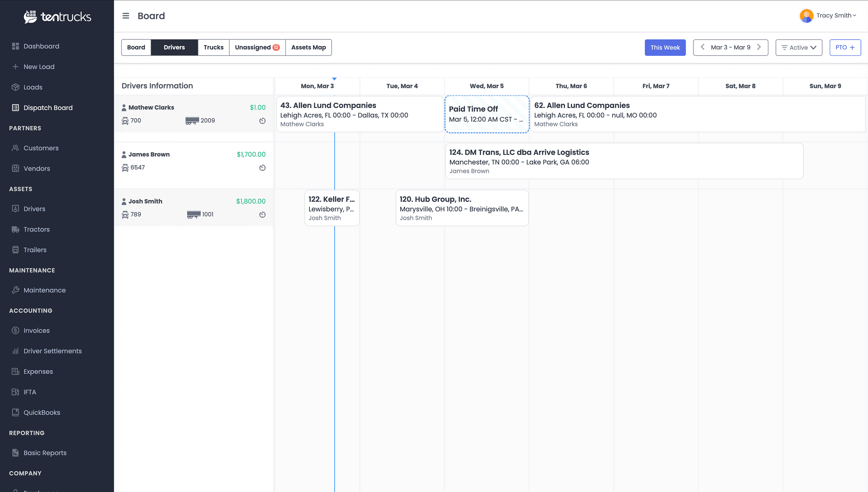Viewport: 868px width, 492px height.
Task: Open Invoices under the Accounting section
Action: (x=36, y=330)
